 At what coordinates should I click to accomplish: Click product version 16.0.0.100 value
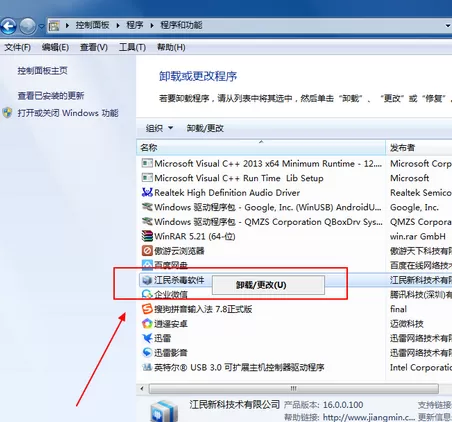click(x=343, y=405)
